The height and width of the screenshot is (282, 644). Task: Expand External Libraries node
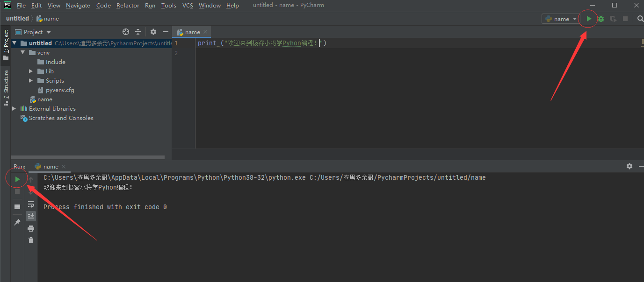point(14,109)
